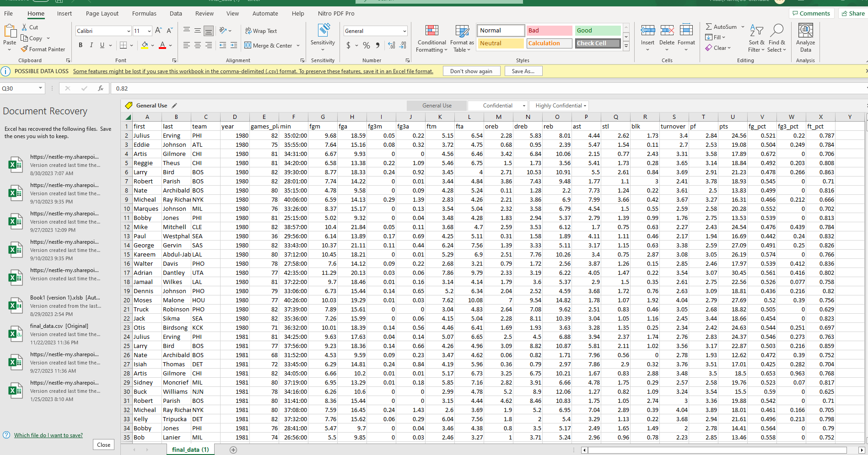Viewport: 868px width, 455px height.
Task: Add a new sheet with plus icon
Action: coord(233,450)
